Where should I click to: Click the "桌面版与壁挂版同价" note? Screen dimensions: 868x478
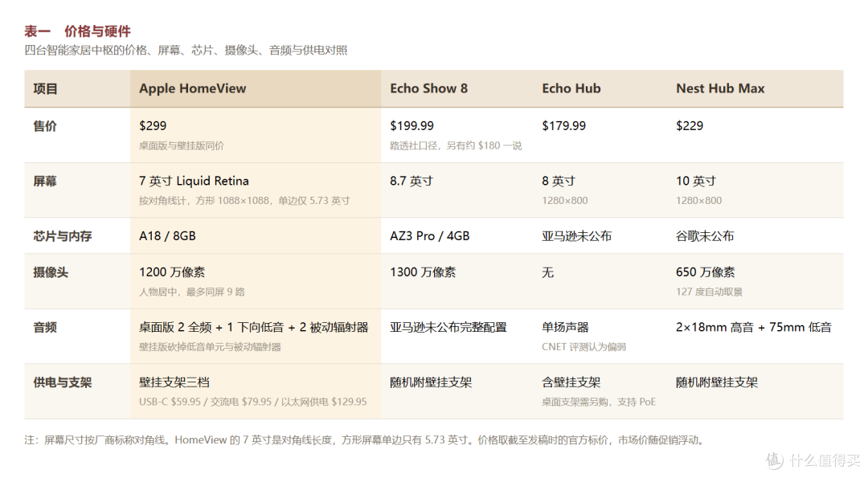tap(182, 145)
